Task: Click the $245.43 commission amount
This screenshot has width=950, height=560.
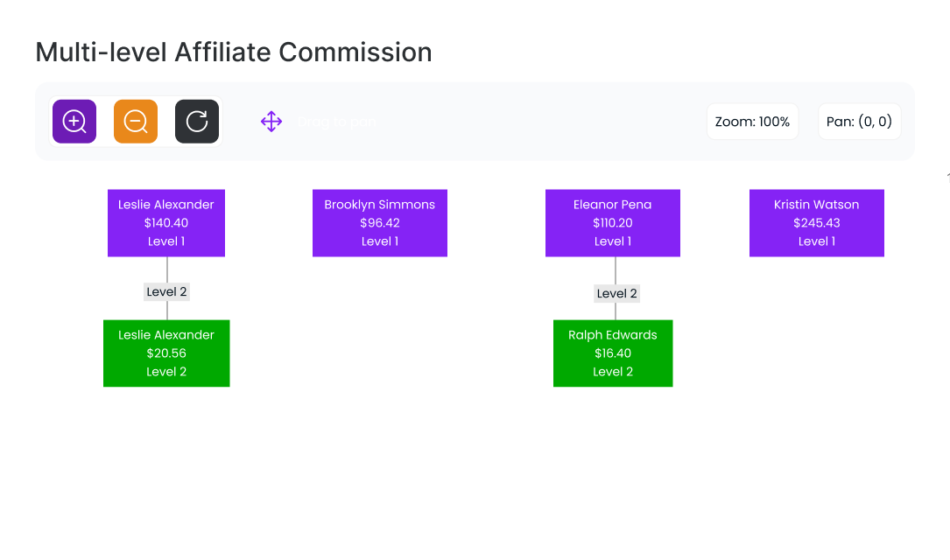Action: point(817,223)
